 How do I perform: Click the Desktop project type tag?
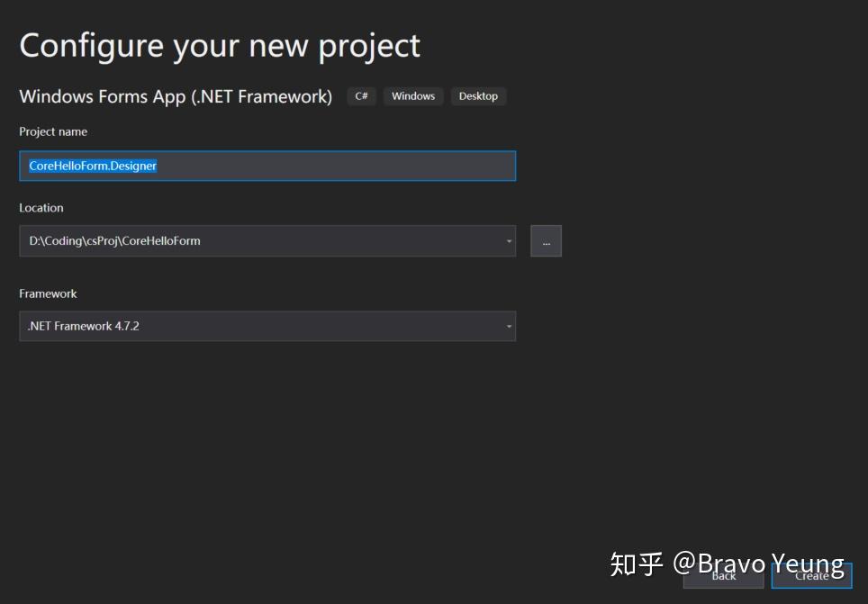tap(478, 96)
